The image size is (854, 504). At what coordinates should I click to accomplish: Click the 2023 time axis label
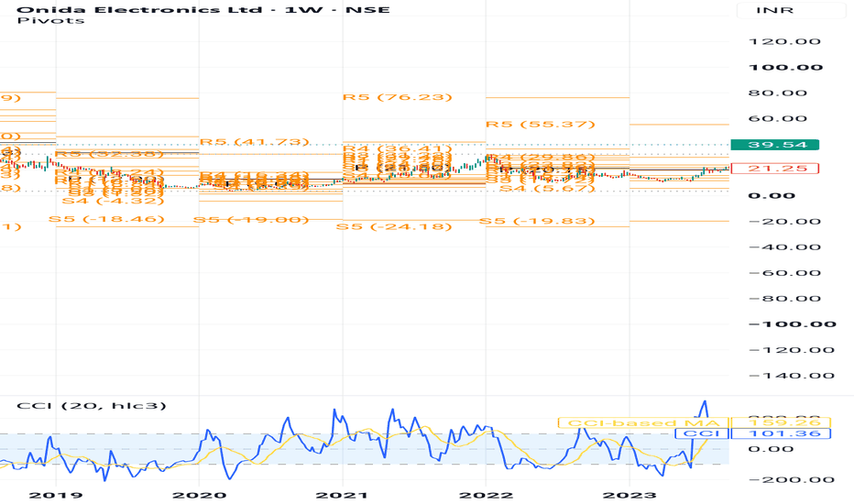pyautogui.click(x=630, y=495)
